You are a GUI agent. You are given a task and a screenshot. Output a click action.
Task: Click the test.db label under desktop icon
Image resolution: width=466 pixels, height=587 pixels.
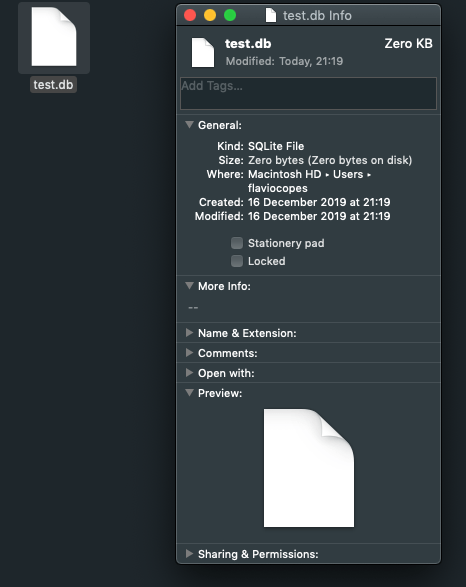point(53,85)
